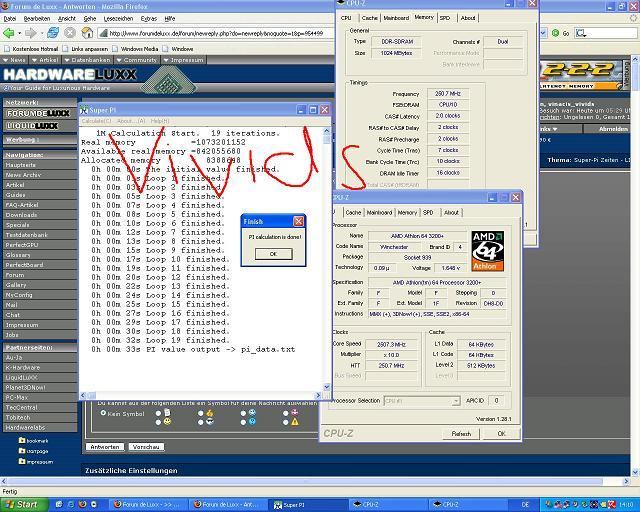Click the FORUMDELUXX network banner

[x=38, y=113]
